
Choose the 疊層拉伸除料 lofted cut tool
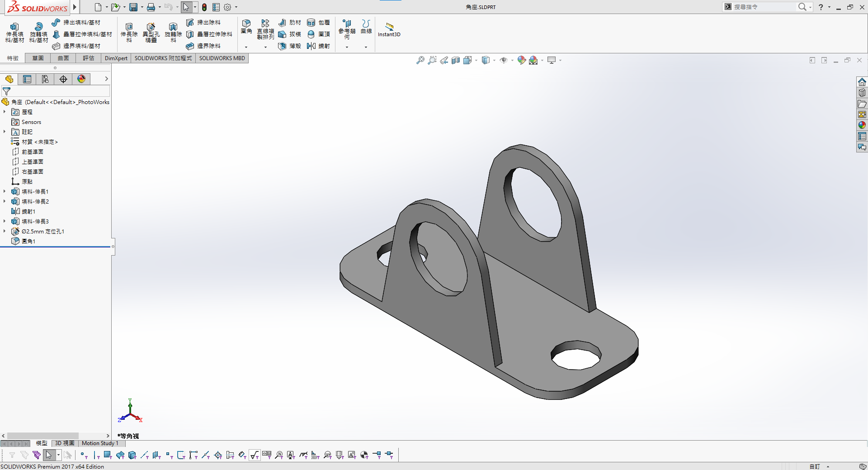tap(209, 34)
